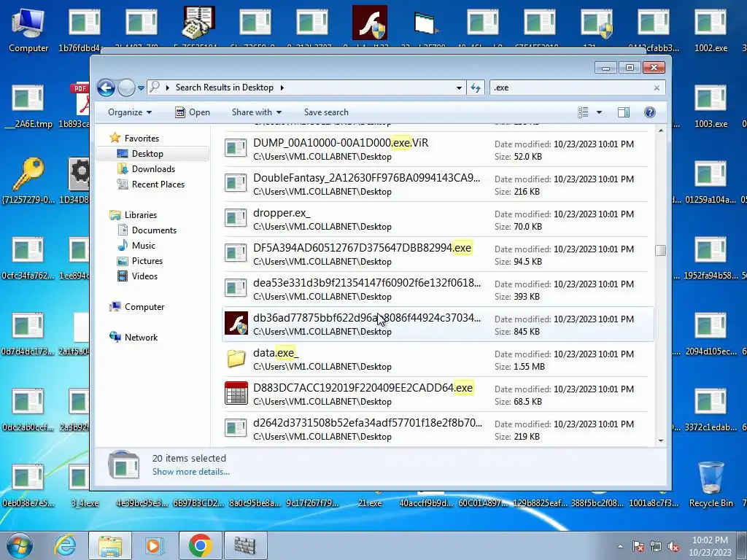
Task: Open the Videos library
Action: click(144, 276)
